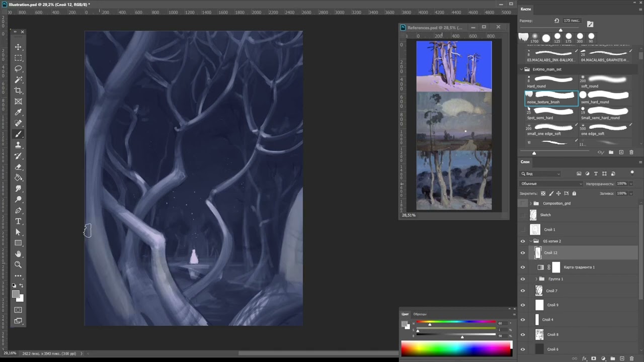The width and height of the screenshot is (644, 362).
Task: Delete layer using the Layers panel trash icon
Action: click(631, 358)
